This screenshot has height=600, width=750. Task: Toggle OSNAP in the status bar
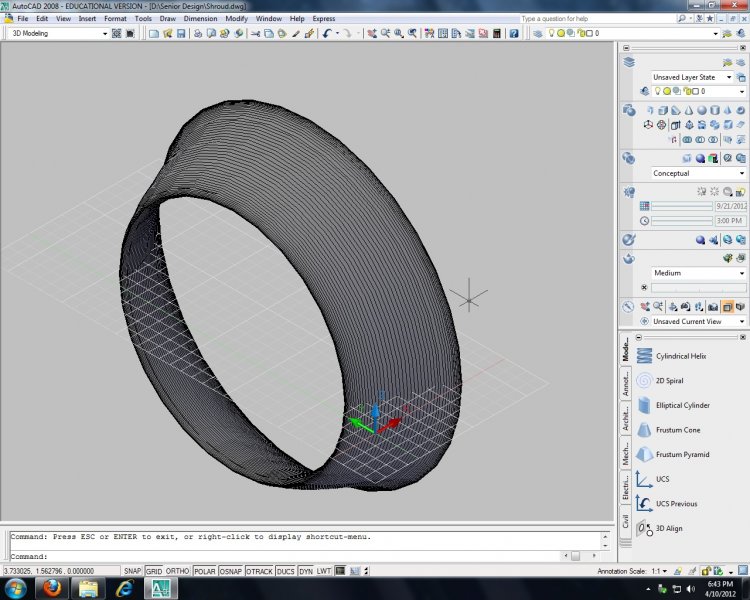[230, 571]
